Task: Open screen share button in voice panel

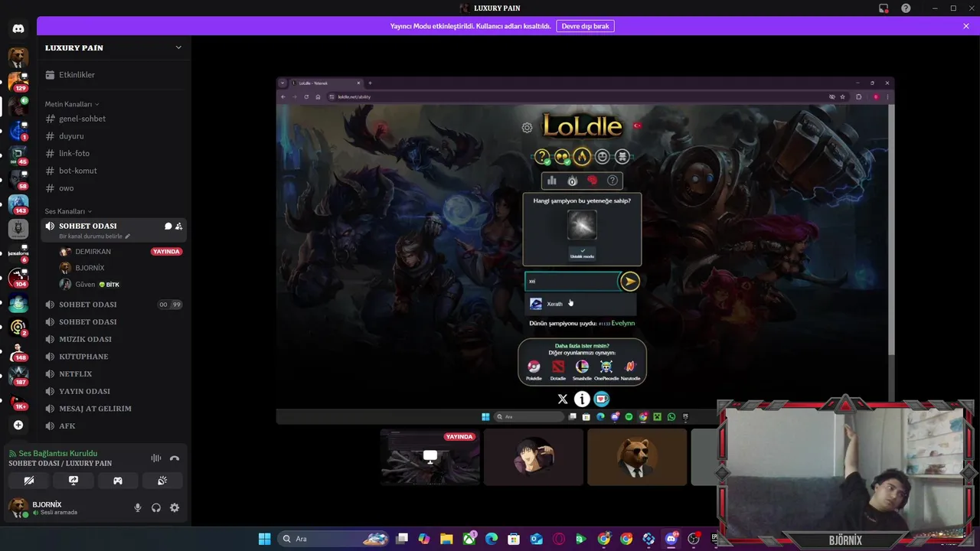Action: tap(73, 481)
